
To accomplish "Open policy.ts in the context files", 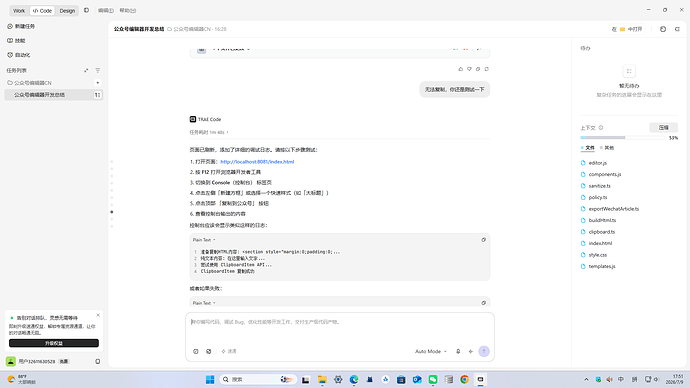I will tap(597, 197).
